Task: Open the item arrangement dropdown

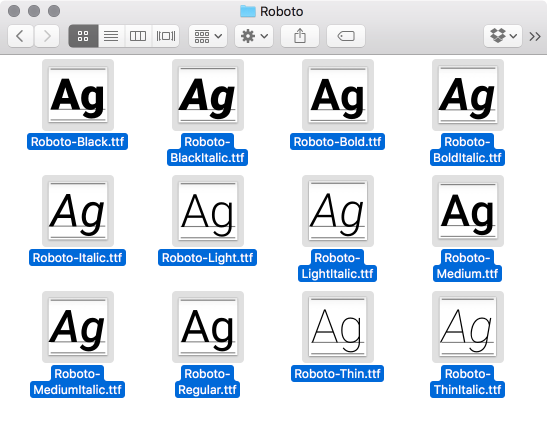Action: [x=208, y=36]
